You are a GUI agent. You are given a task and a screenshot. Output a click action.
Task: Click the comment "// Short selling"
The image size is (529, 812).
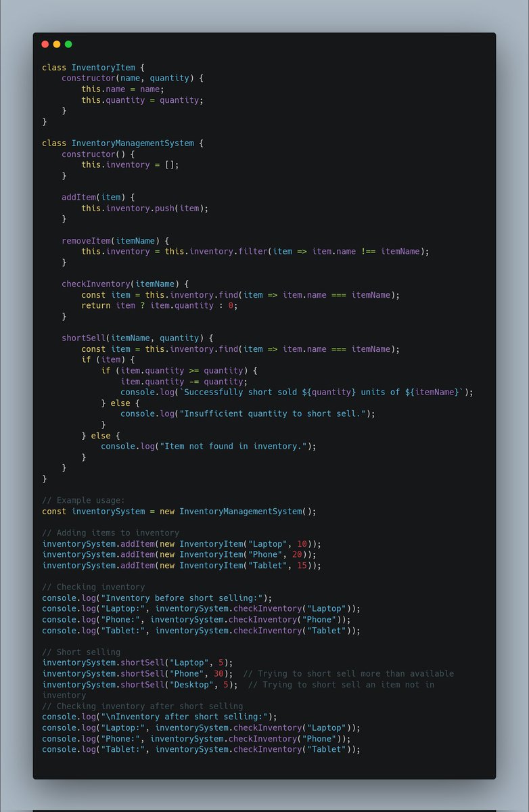point(81,652)
